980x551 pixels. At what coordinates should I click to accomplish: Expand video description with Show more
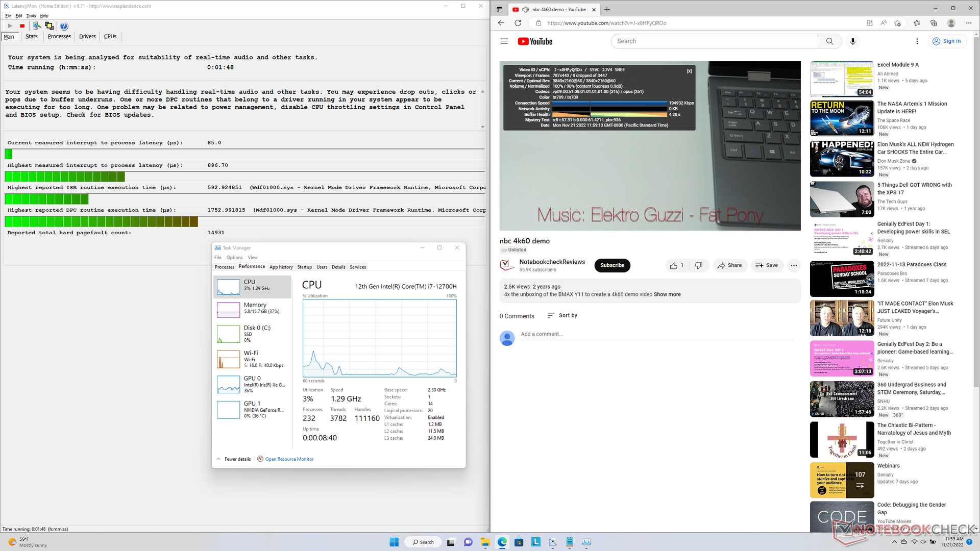(667, 294)
